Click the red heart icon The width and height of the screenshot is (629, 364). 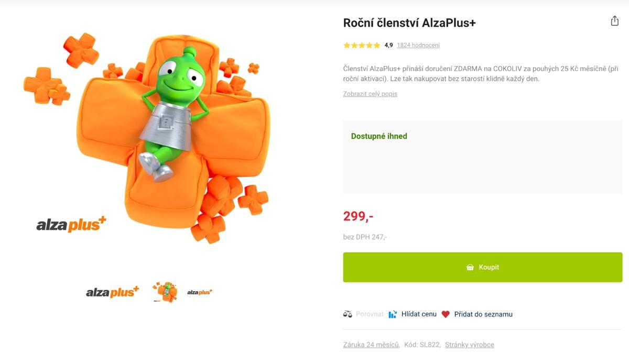click(x=446, y=314)
